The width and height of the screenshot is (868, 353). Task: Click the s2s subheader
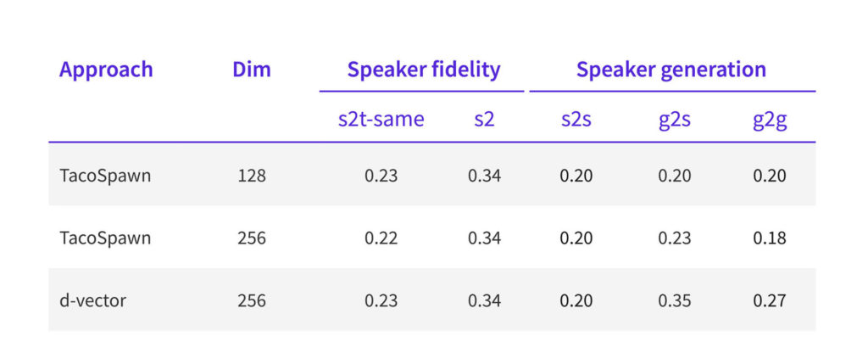tap(576, 120)
